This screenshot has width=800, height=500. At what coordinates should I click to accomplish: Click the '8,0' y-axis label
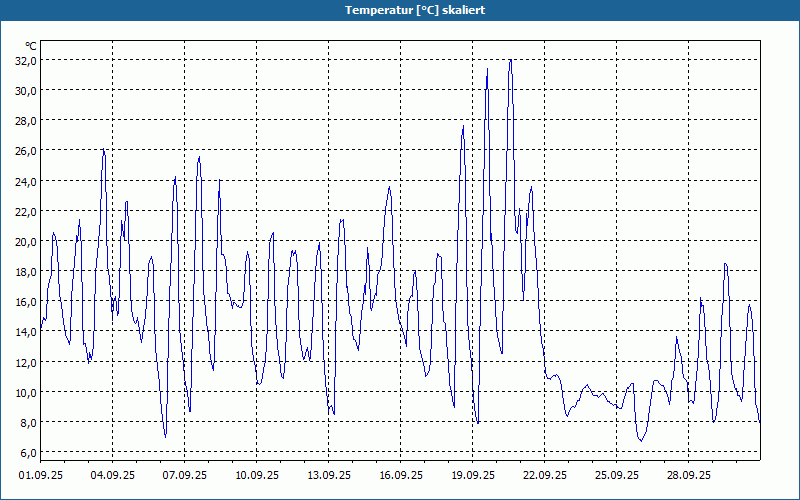pyautogui.click(x=29, y=422)
